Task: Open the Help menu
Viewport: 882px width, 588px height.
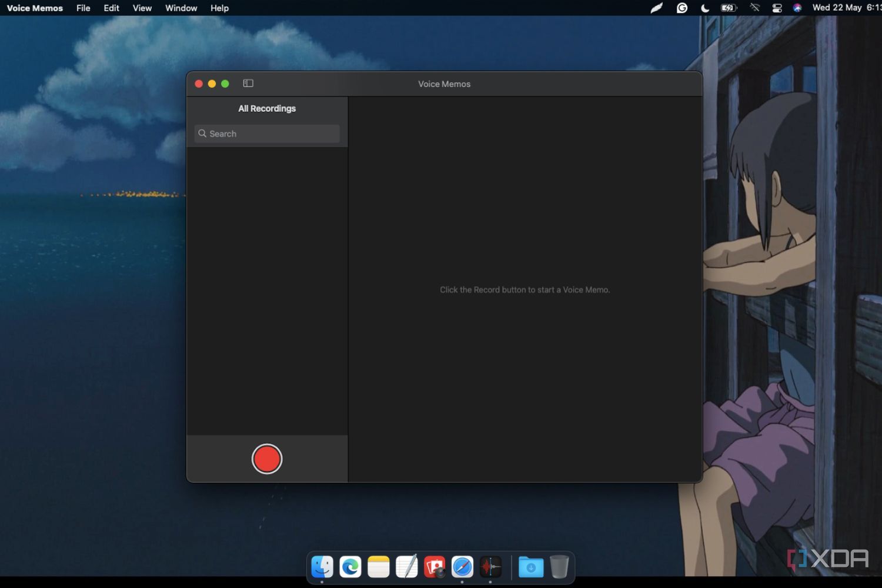Action: (x=219, y=8)
